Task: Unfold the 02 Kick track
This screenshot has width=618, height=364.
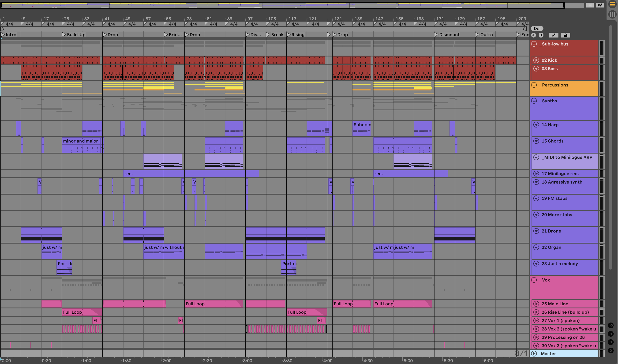Action: [536, 60]
